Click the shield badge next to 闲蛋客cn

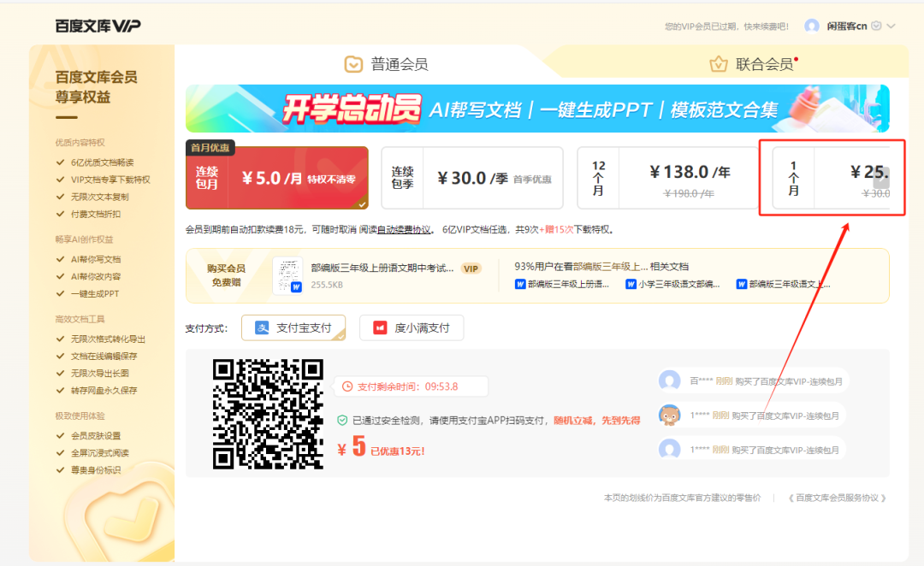(x=876, y=26)
